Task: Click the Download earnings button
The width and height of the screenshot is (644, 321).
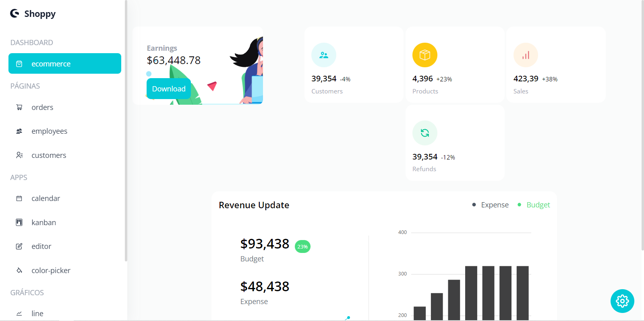Action: (169, 89)
